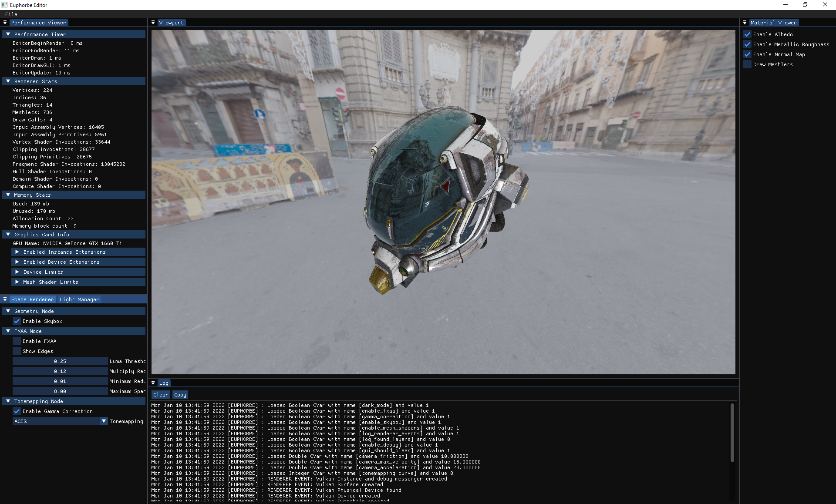836x504 pixels.
Task: Expand Mesh Shader Limits section
Action: tap(17, 282)
